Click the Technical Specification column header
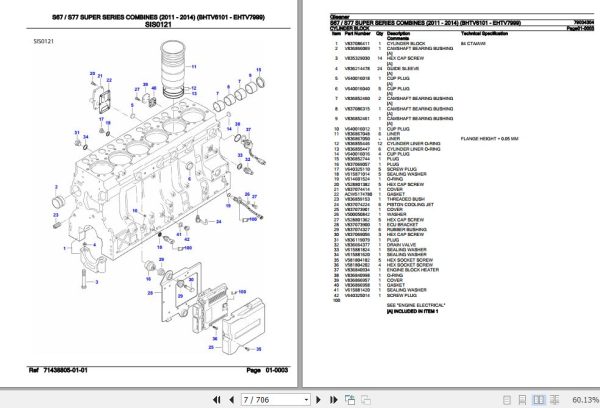 (484, 34)
